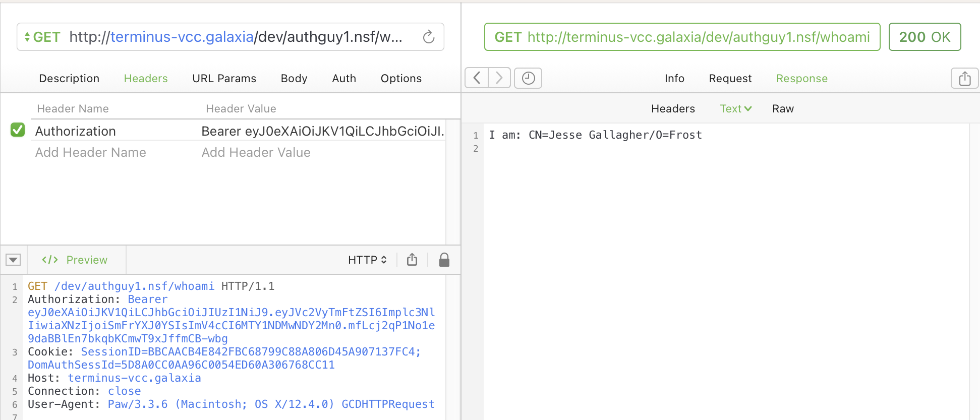This screenshot has height=420, width=980.
Task: Click the Add Header Name field
Action: (91, 152)
